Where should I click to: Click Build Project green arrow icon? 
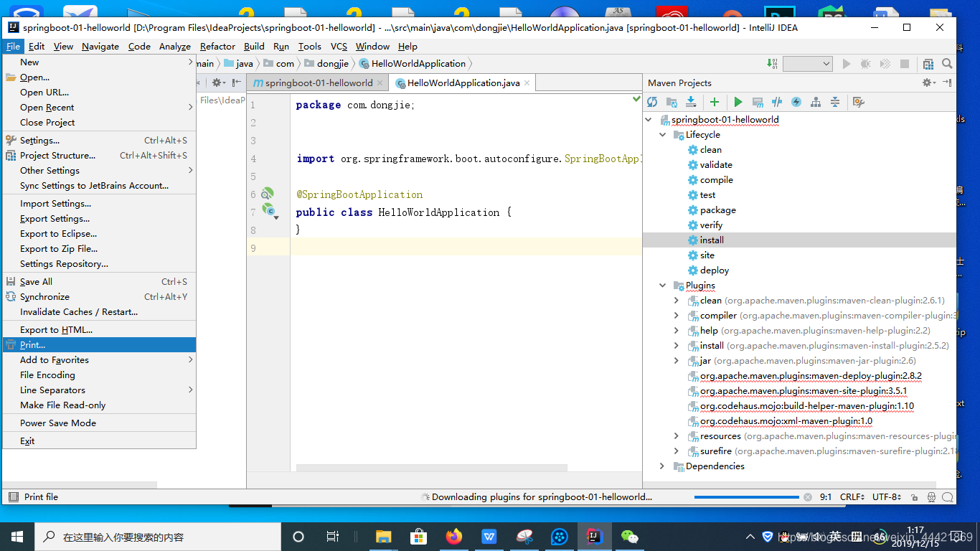pos(772,64)
